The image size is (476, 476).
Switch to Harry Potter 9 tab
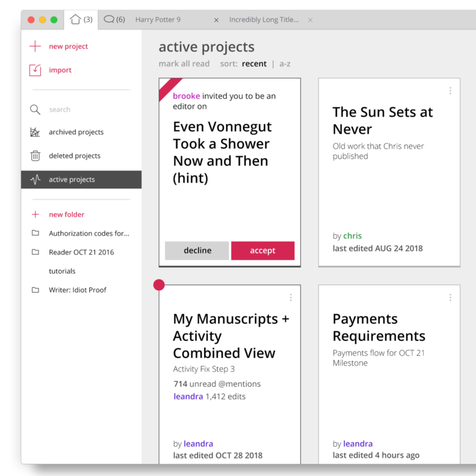[158, 20]
